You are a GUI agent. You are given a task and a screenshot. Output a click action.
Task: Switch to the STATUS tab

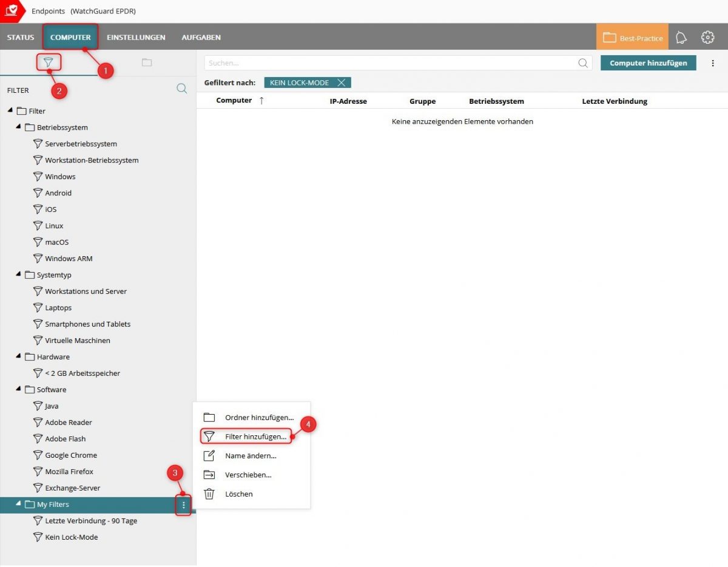pyautogui.click(x=20, y=37)
